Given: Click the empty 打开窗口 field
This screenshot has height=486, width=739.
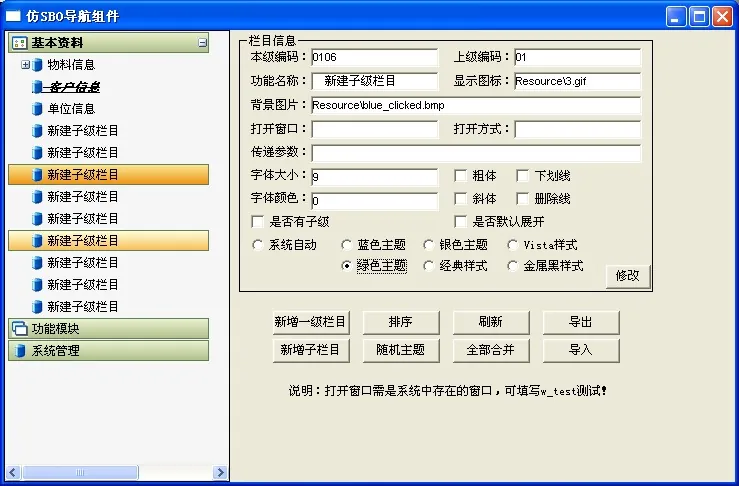Looking at the screenshot, I should click(x=375, y=129).
